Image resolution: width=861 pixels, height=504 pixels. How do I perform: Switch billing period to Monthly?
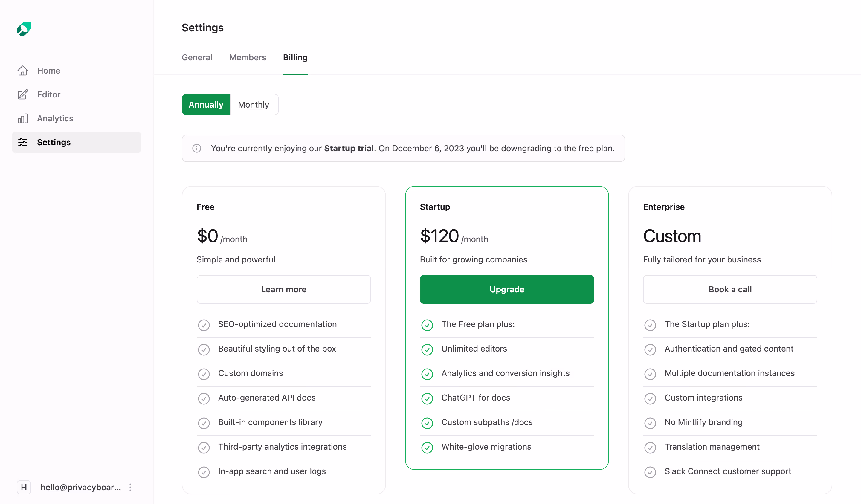(254, 105)
